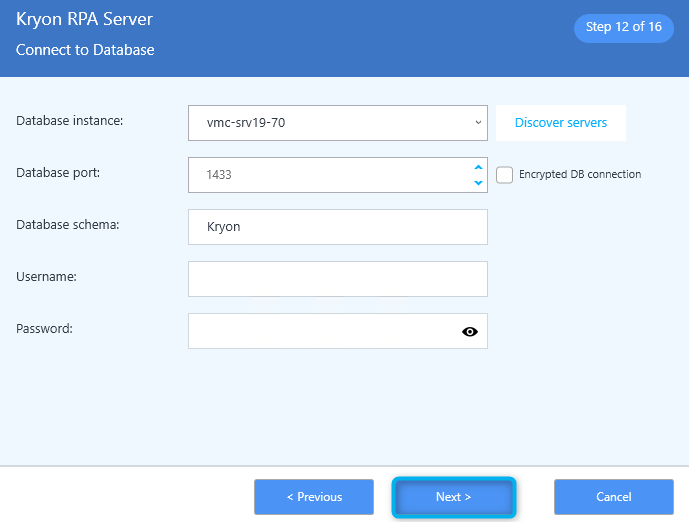Go back with the Previous button

point(314,497)
